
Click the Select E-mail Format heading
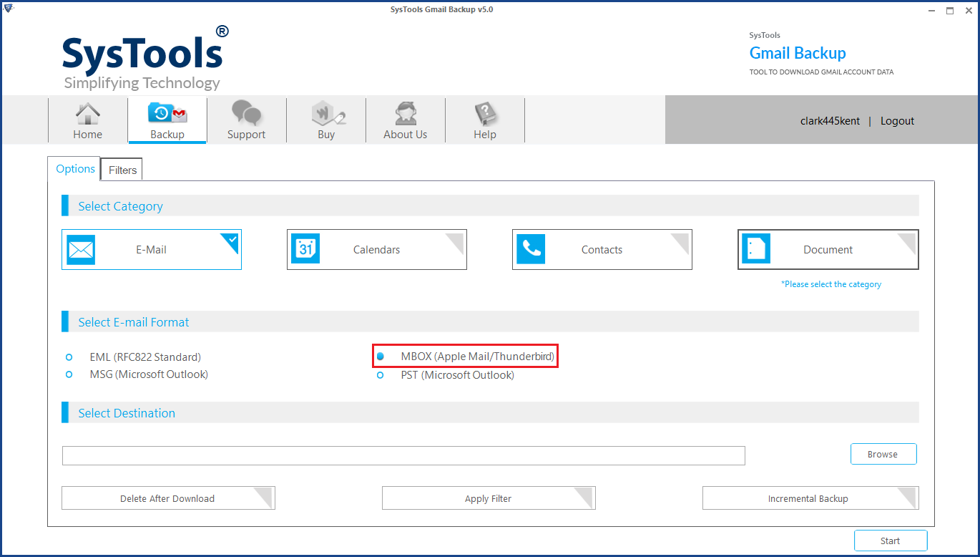point(134,322)
